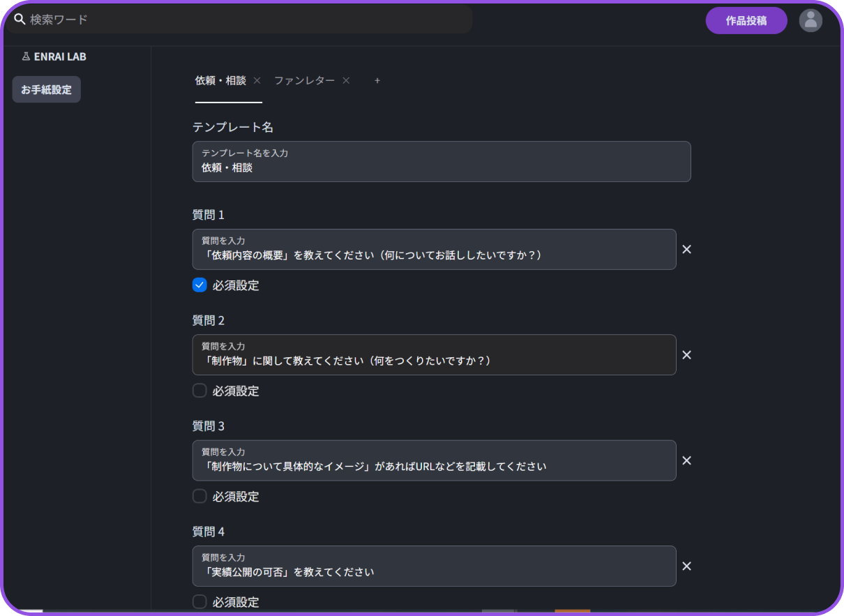Tick 必須設定 checkbox for 質問 4
The height and width of the screenshot is (616, 844).
199,601
